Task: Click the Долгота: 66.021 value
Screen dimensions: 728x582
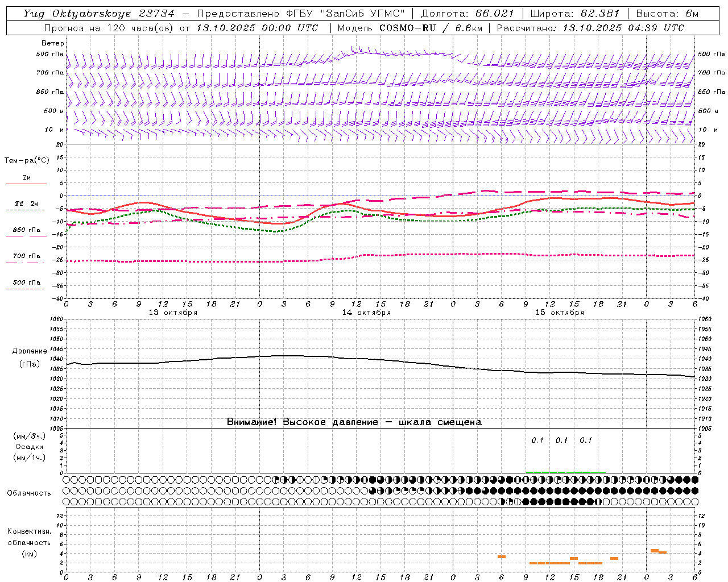Action: 468,14
